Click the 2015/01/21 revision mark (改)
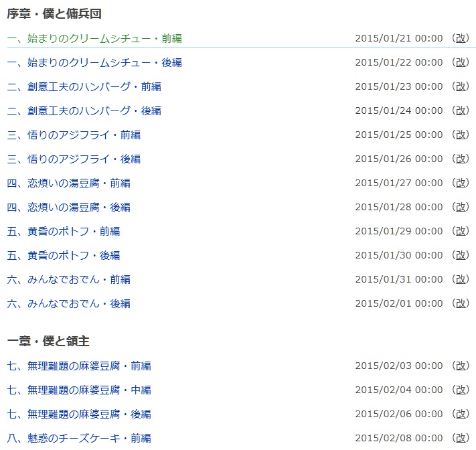The width and height of the screenshot is (476, 450). tap(461, 38)
